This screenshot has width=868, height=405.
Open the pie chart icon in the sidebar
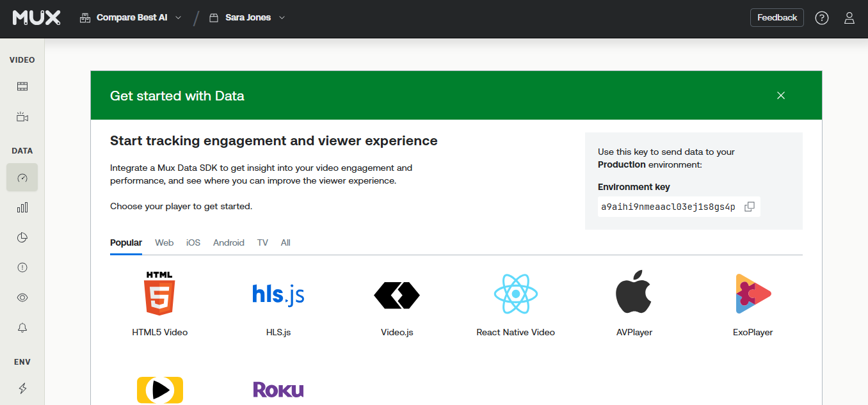pyautogui.click(x=22, y=237)
